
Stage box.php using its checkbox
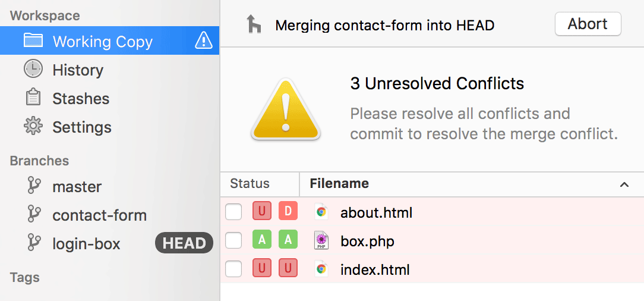(x=233, y=240)
